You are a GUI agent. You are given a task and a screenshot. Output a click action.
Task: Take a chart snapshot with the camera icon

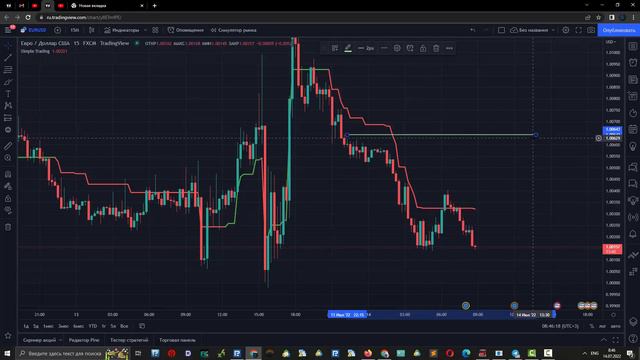coord(591,30)
